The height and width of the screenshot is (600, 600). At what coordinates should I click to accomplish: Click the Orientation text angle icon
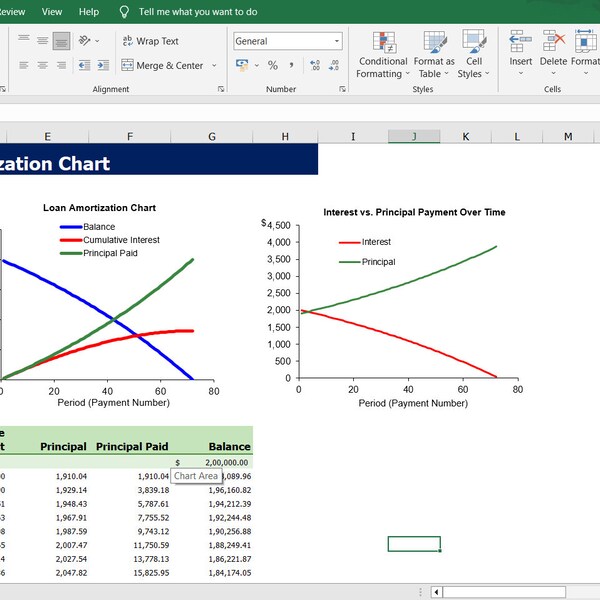84,41
